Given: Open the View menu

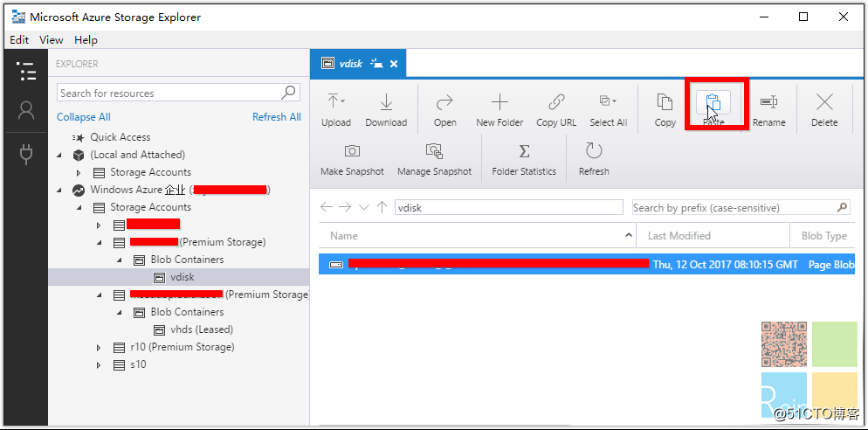Looking at the screenshot, I should tap(52, 40).
